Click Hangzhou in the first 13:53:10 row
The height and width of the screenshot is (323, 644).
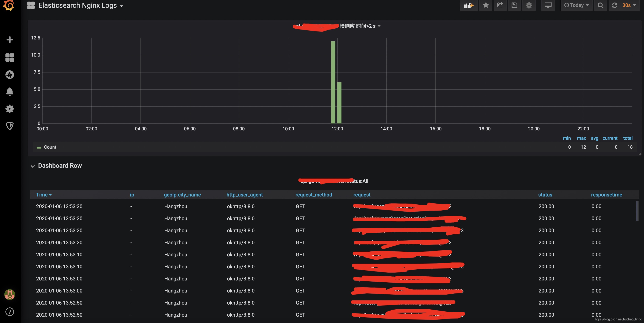pyautogui.click(x=175, y=255)
